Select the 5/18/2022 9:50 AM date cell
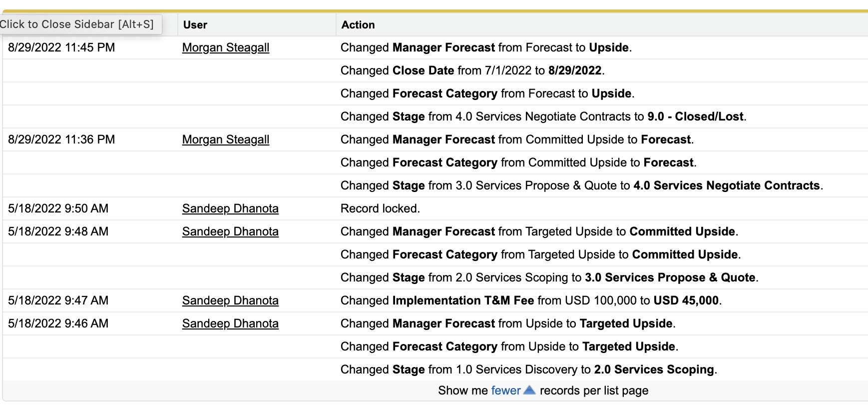This screenshot has width=868, height=407. tap(58, 208)
